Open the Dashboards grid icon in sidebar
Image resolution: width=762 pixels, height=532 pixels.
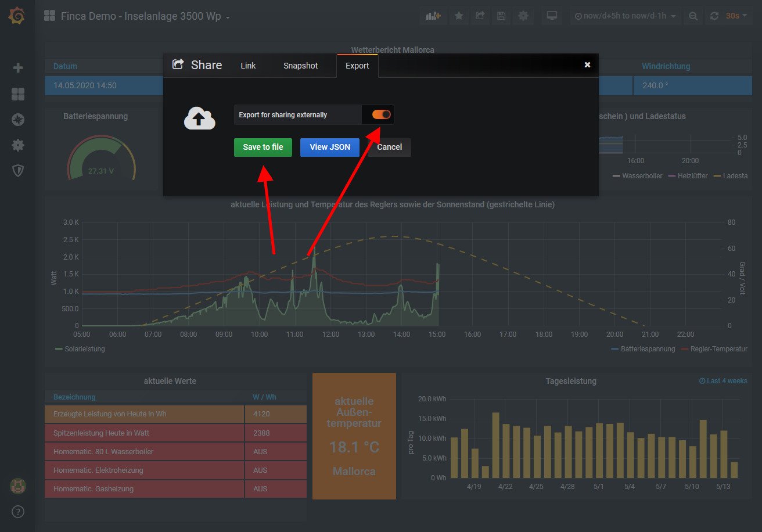coord(18,94)
